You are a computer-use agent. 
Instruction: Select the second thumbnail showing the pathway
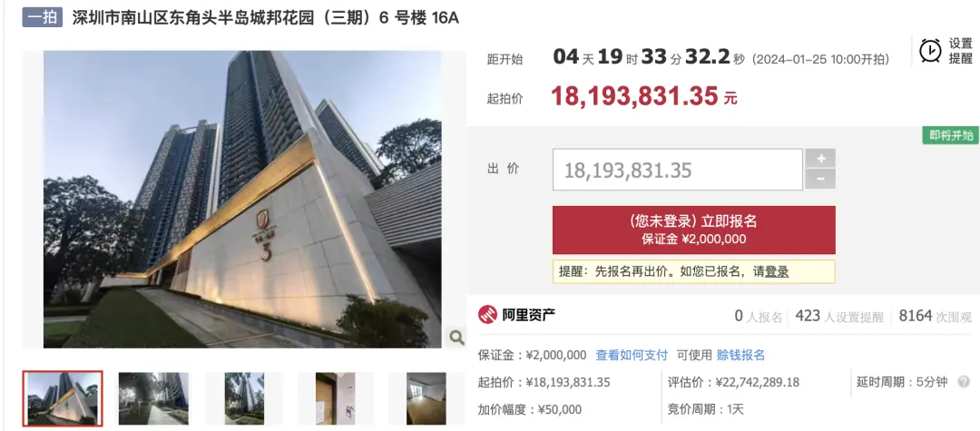tap(153, 398)
